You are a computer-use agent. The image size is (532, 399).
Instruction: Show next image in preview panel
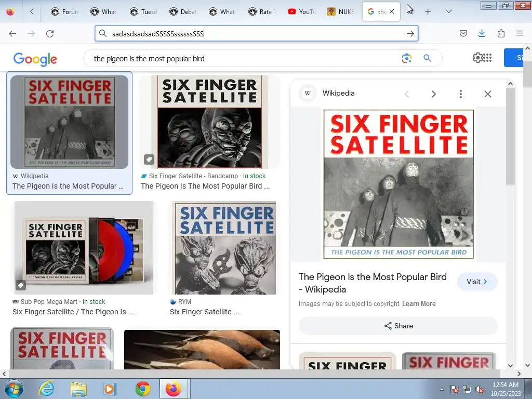pyautogui.click(x=434, y=94)
